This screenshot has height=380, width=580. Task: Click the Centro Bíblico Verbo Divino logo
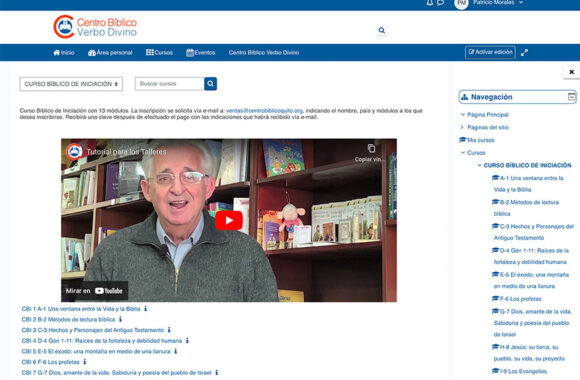[95, 27]
